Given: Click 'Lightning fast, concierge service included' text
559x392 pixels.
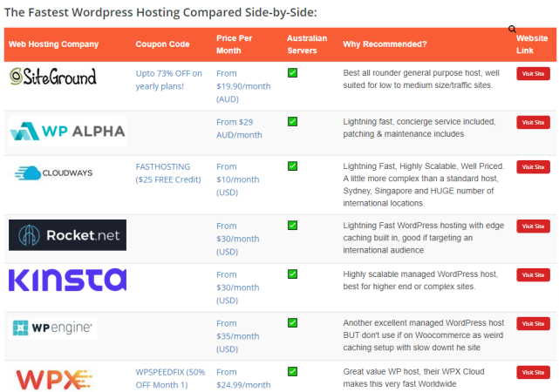Looking at the screenshot, I should pos(419,128).
